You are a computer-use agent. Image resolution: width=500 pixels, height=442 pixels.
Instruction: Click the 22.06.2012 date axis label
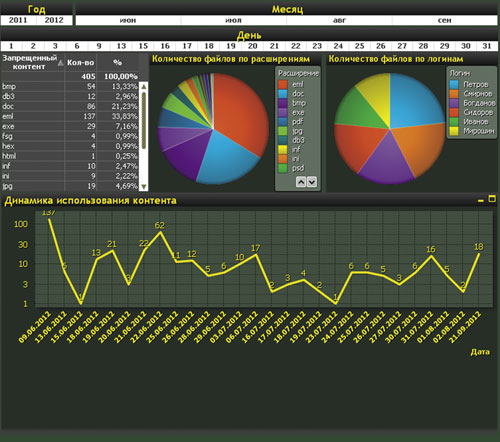click(146, 327)
